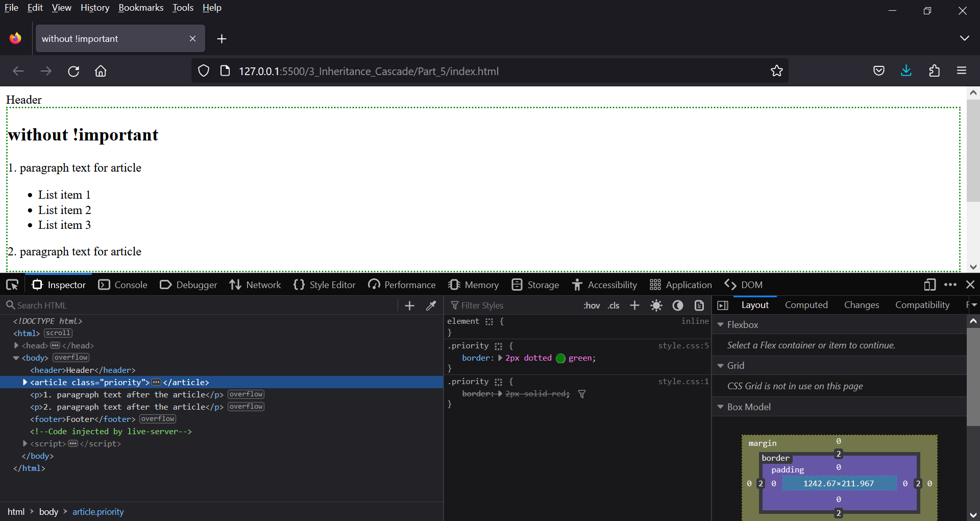Screen dimensions: 980x521
Task: Reload the current page
Action: coord(73,71)
